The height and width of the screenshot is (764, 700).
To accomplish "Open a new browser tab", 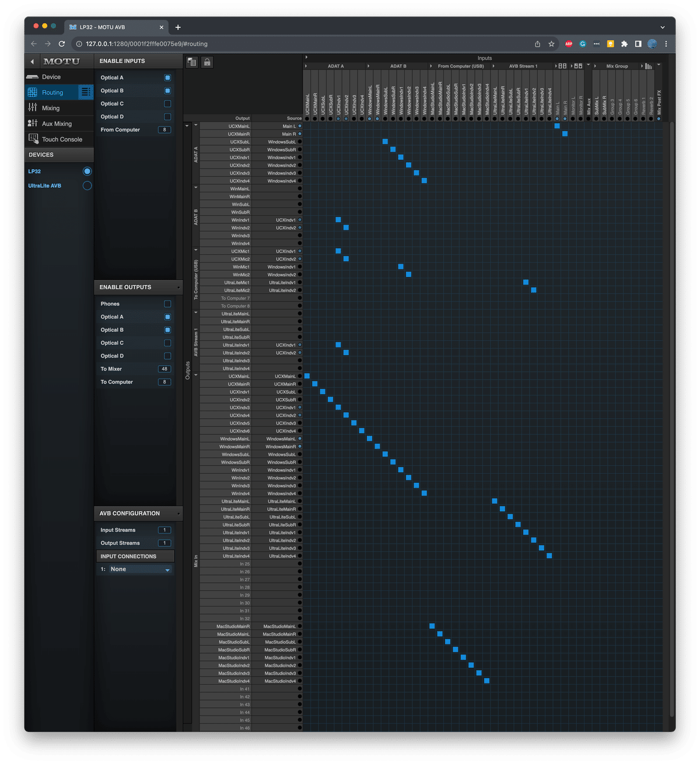I will pos(178,27).
